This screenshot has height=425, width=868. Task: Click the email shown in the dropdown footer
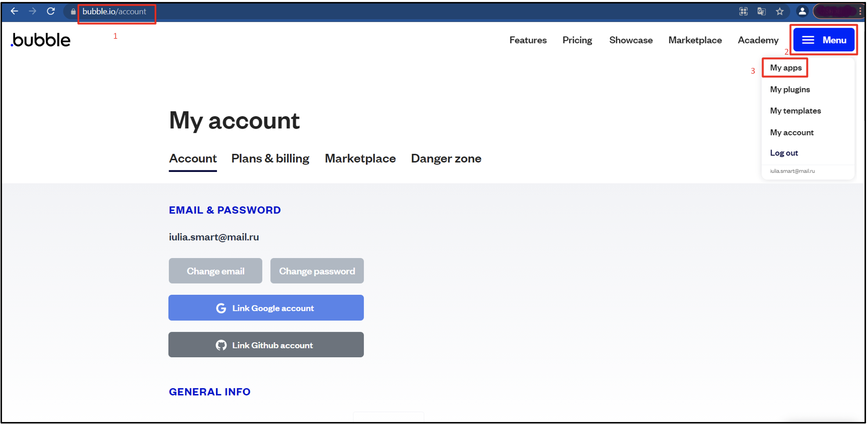(x=792, y=171)
